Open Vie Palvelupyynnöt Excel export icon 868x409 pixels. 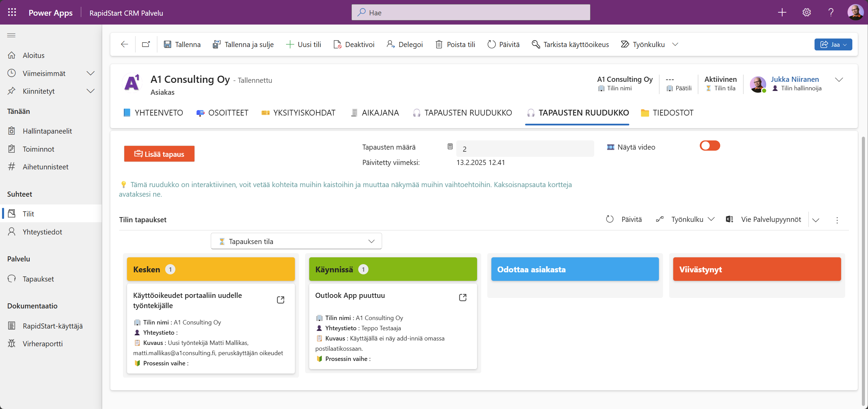pyautogui.click(x=729, y=219)
